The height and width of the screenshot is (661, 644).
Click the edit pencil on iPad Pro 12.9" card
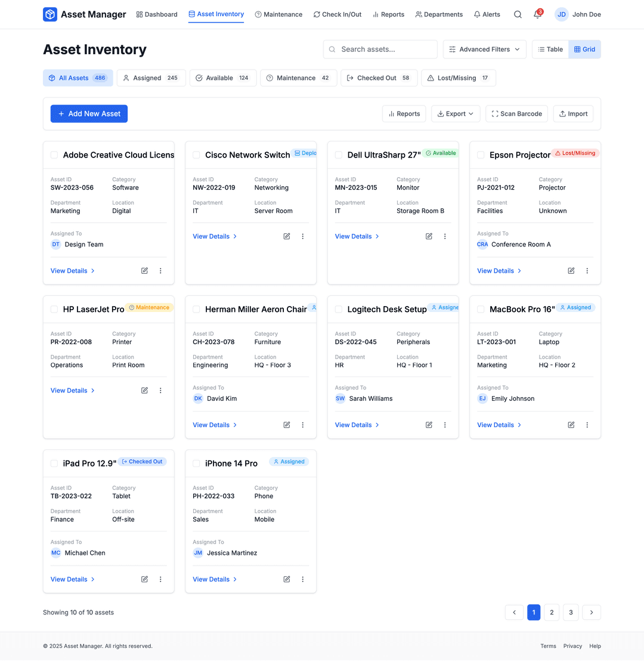point(144,579)
